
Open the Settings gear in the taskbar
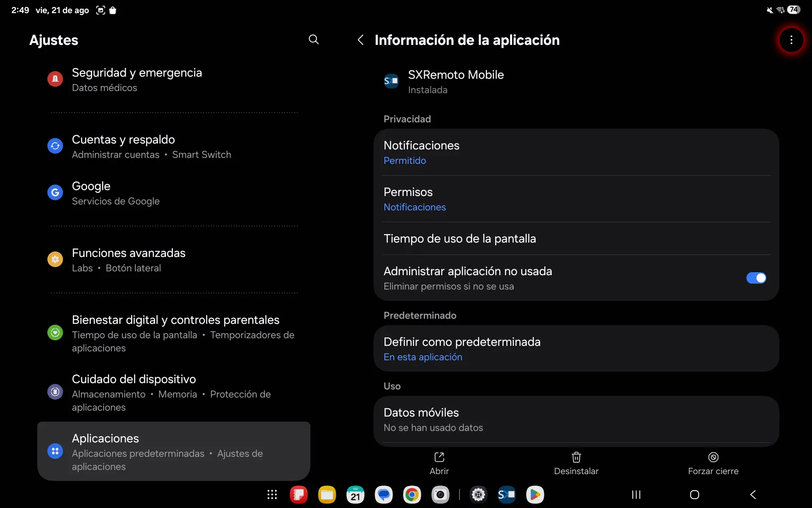tap(478, 494)
